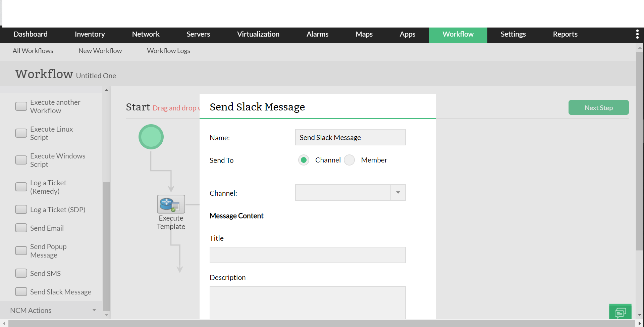
Task: Click the Execute Template node icon
Action: [x=171, y=204]
